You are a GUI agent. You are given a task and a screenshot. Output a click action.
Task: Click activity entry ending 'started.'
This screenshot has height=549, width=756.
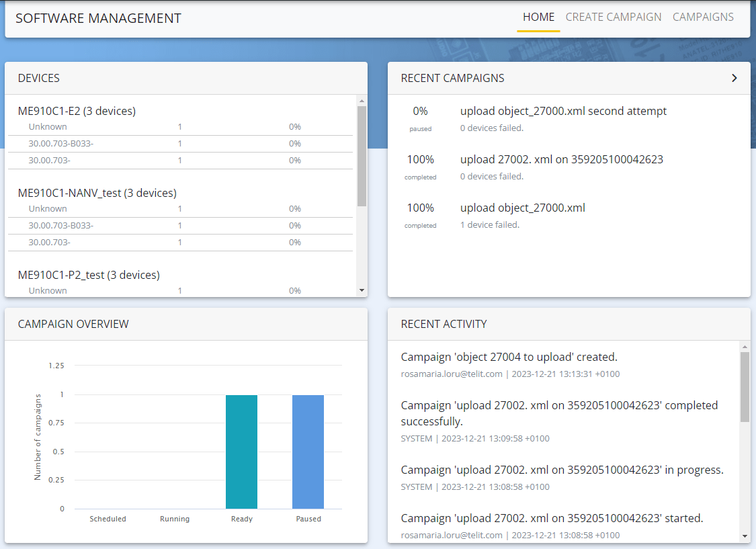click(x=552, y=518)
